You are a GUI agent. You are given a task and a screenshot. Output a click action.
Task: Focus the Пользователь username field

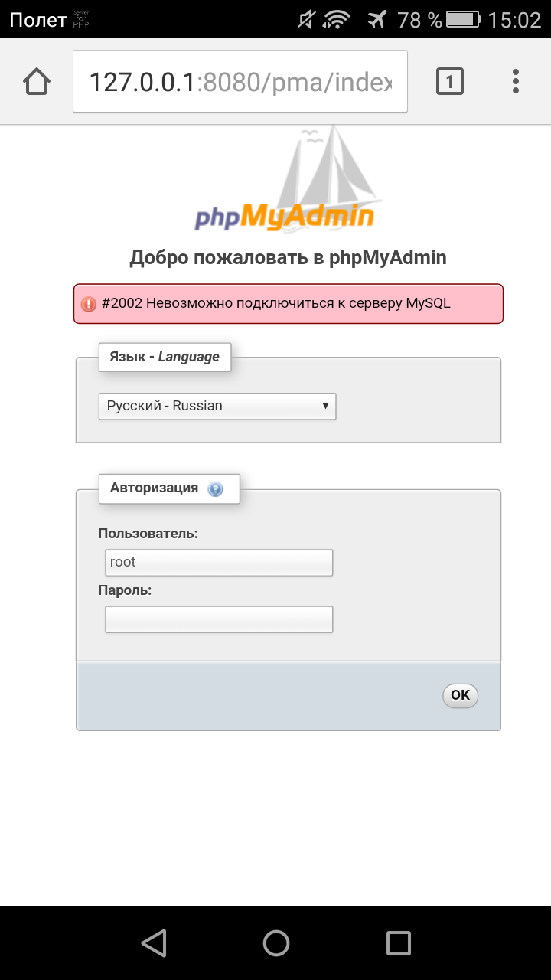pos(219,562)
